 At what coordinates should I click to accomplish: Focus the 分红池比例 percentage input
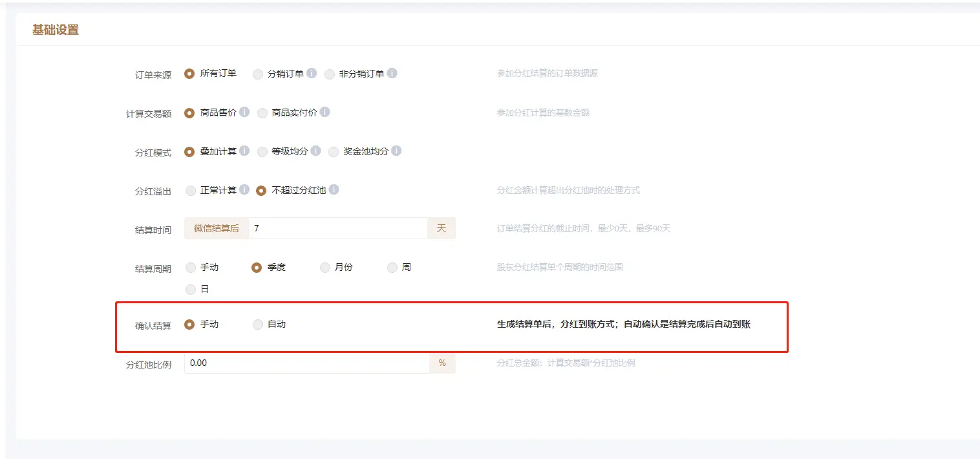[306, 363]
